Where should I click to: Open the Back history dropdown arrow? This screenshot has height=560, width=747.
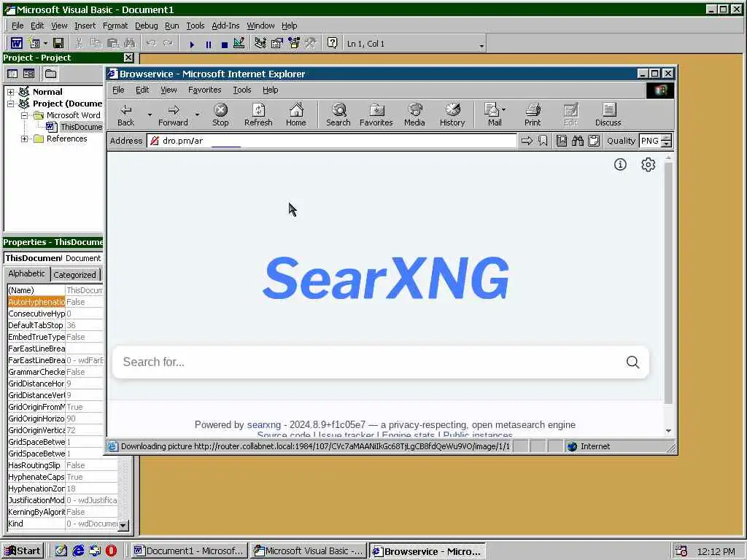point(150,114)
